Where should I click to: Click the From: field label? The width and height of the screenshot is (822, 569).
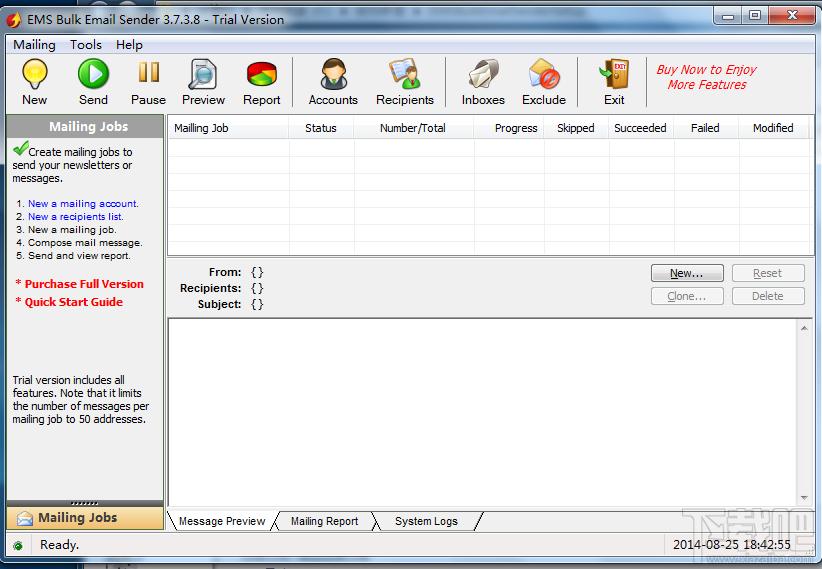click(x=225, y=272)
